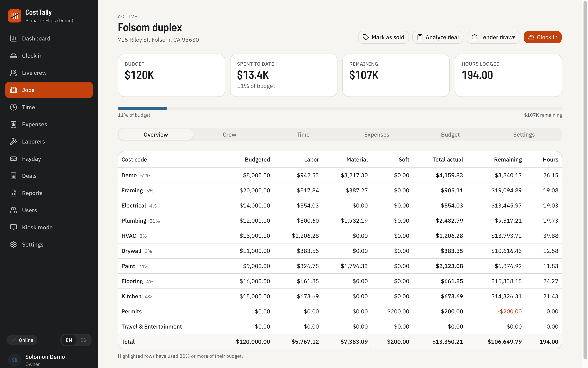The width and height of the screenshot is (588, 368).
Task: Switch the language to ES
Action: [83, 340]
